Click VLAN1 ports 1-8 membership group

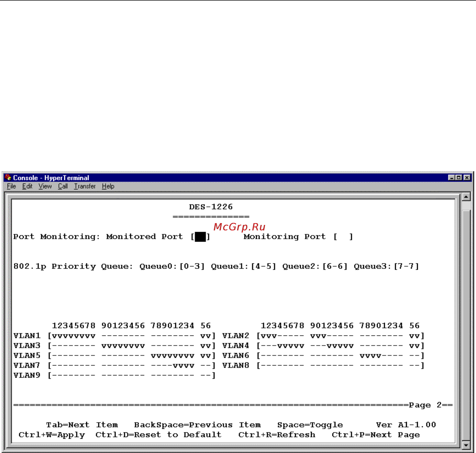point(74,336)
